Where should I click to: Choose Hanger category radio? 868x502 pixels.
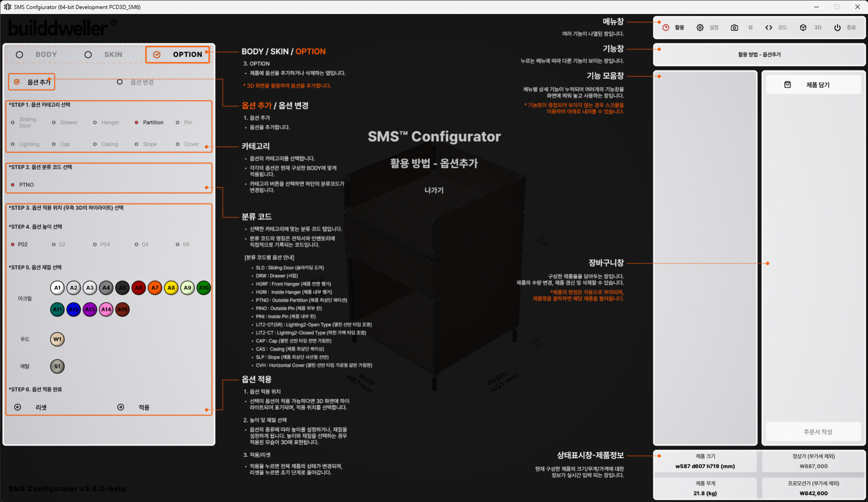point(95,123)
